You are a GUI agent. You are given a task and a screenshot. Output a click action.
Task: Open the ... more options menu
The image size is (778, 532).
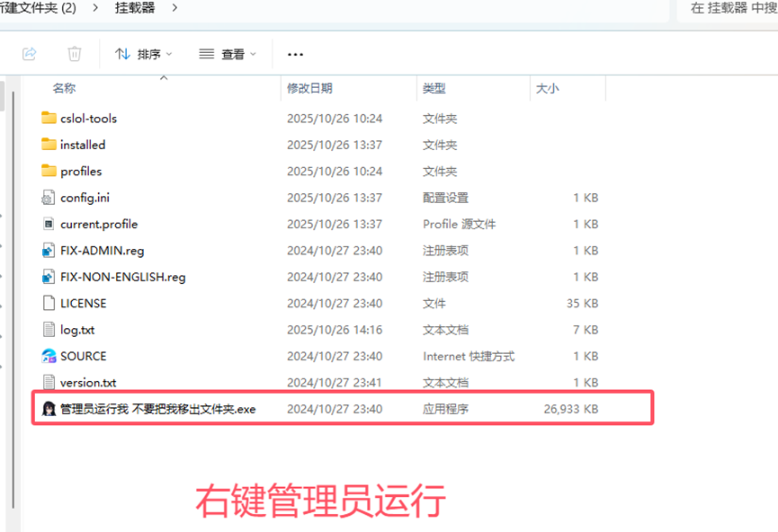[295, 53]
